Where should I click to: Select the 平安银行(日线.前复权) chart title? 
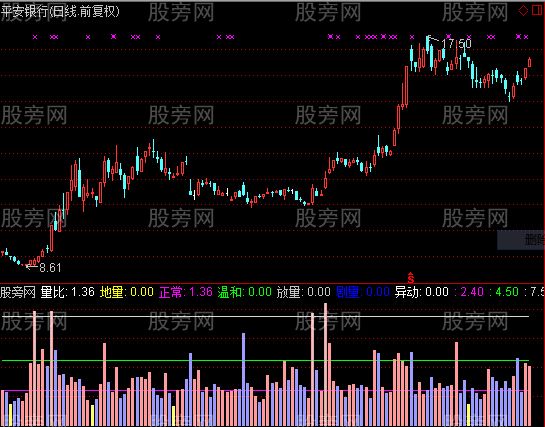click(x=60, y=11)
